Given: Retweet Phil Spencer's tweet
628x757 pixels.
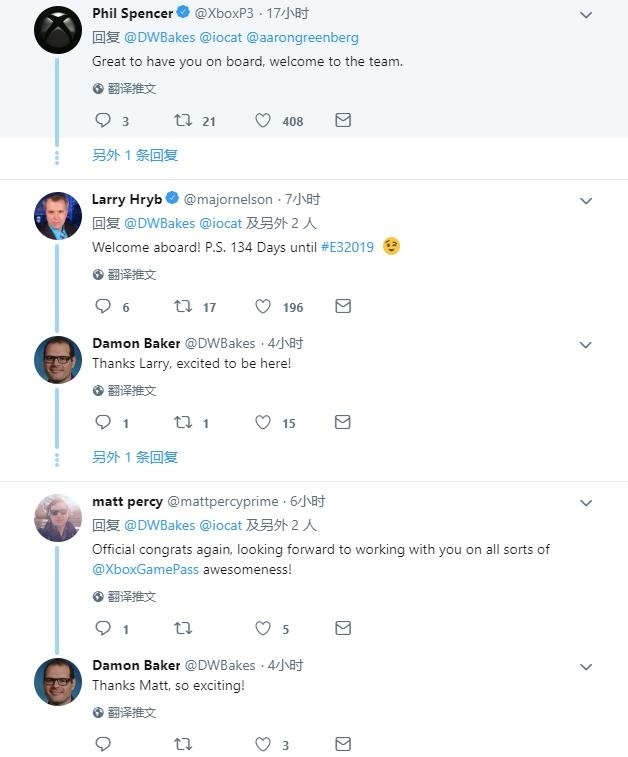Looking at the screenshot, I should (183, 121).
